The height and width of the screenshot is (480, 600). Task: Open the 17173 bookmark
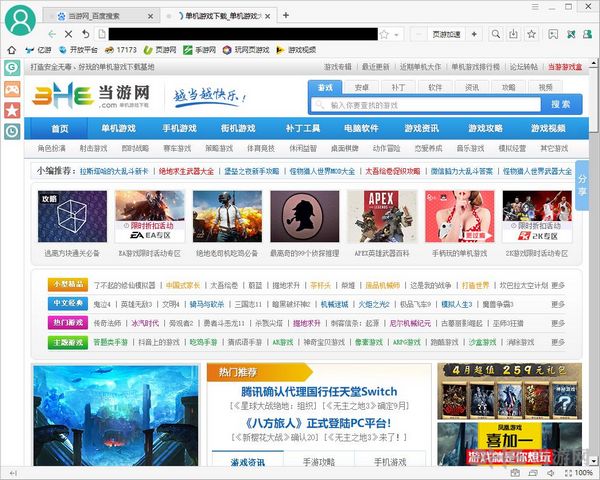point(121,50)
